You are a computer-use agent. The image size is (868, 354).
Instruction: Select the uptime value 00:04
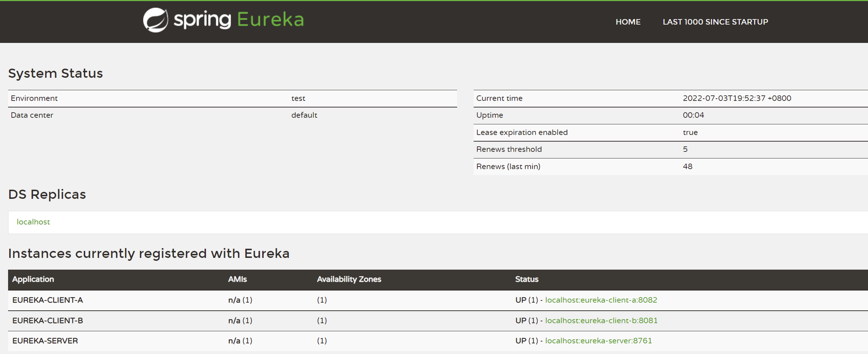coord(693,115)
